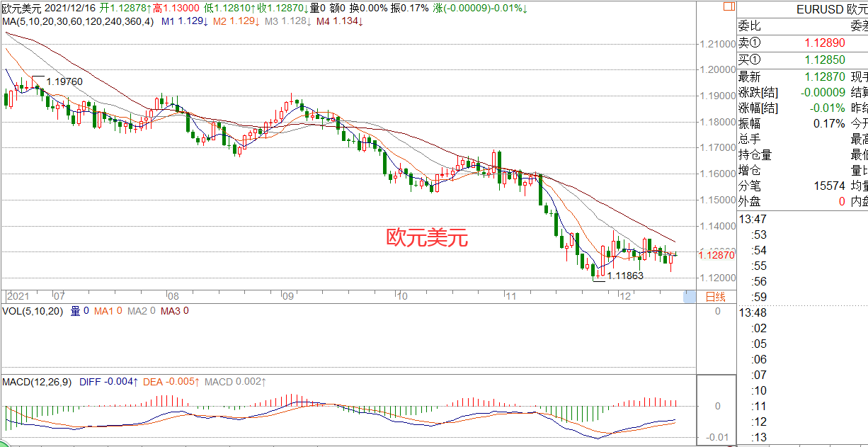868x447 pixels.
Task: Click the 委比 label in quote panel
Action: (x=749, y=26)
